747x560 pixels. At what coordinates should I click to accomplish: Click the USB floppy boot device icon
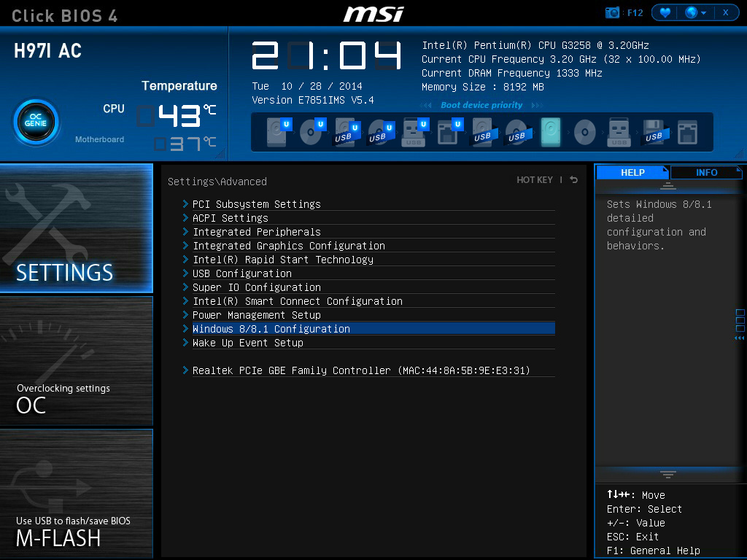(654, 132)
